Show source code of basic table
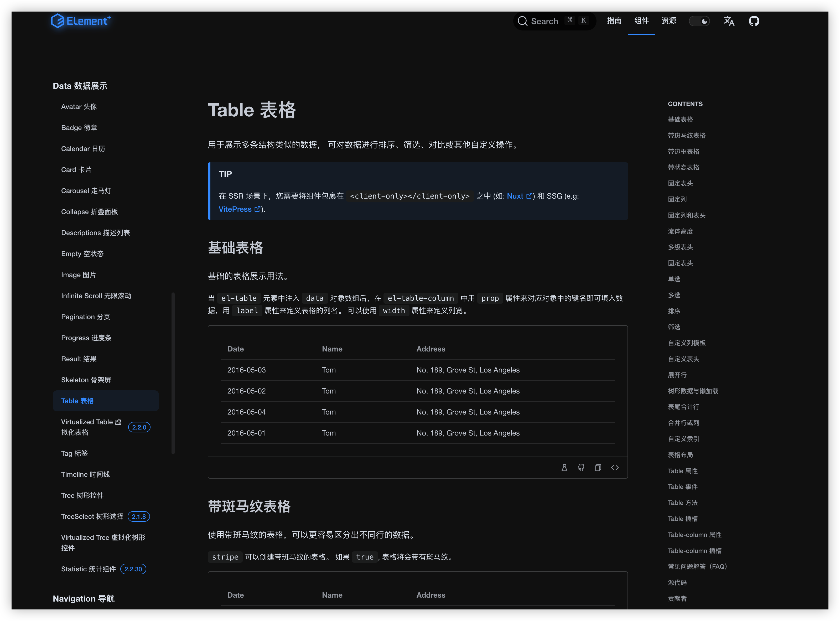This screenshot has width=840, height=621. [x=615, y=468]
